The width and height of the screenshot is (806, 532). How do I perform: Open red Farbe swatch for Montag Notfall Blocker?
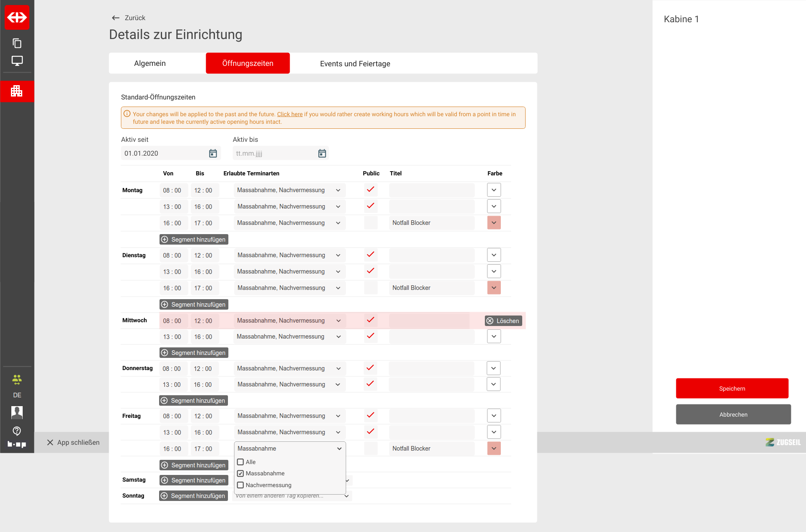click(494, 223)
